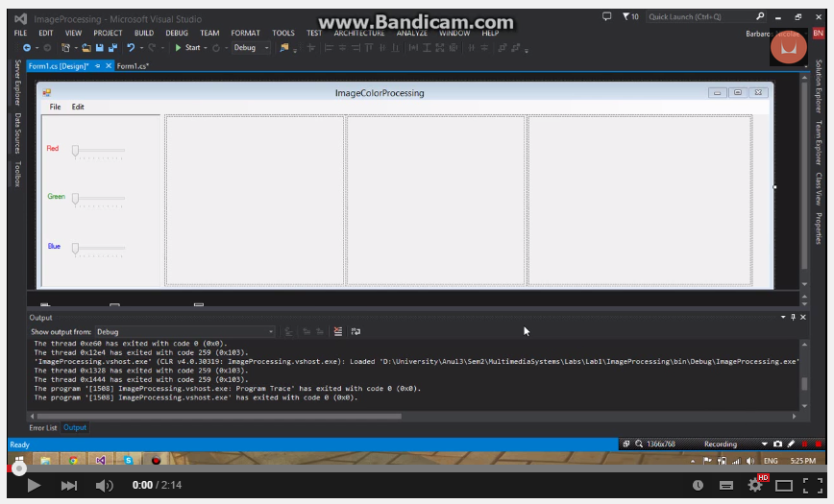Open the TOOLS menu
Image resolution: width=834 pixels, height=504 pixels.
click(x=282, y=33)
